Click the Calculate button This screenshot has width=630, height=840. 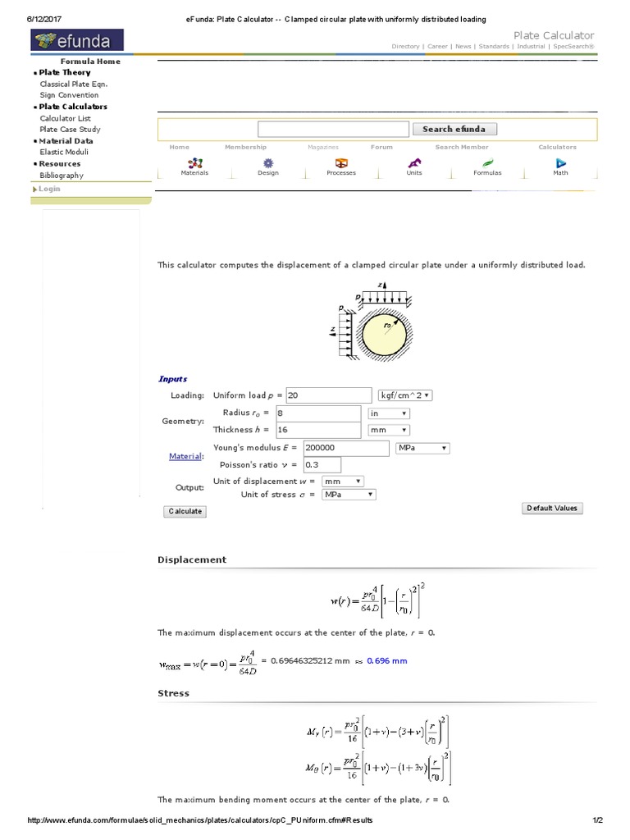[x=185, y=512]
